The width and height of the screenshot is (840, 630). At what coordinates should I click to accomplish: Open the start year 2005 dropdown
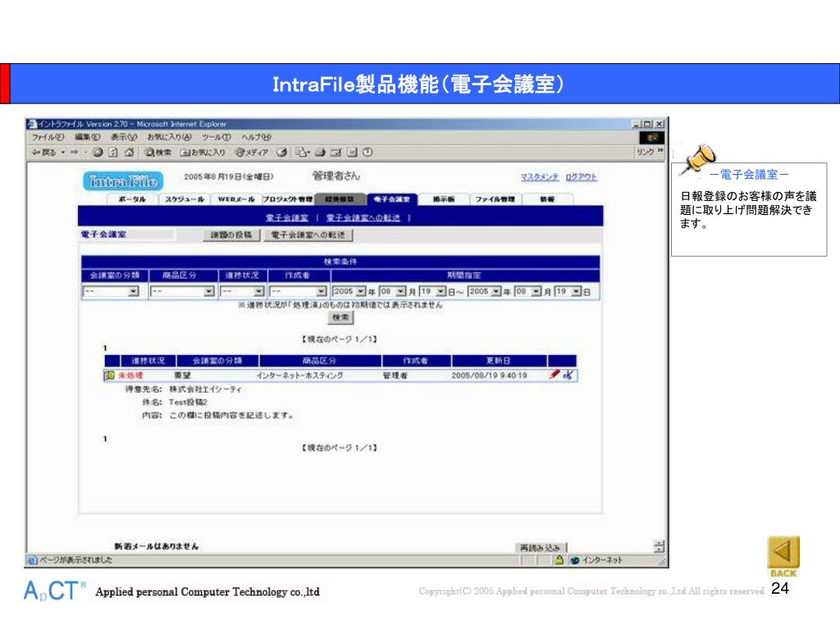(349, 291)
